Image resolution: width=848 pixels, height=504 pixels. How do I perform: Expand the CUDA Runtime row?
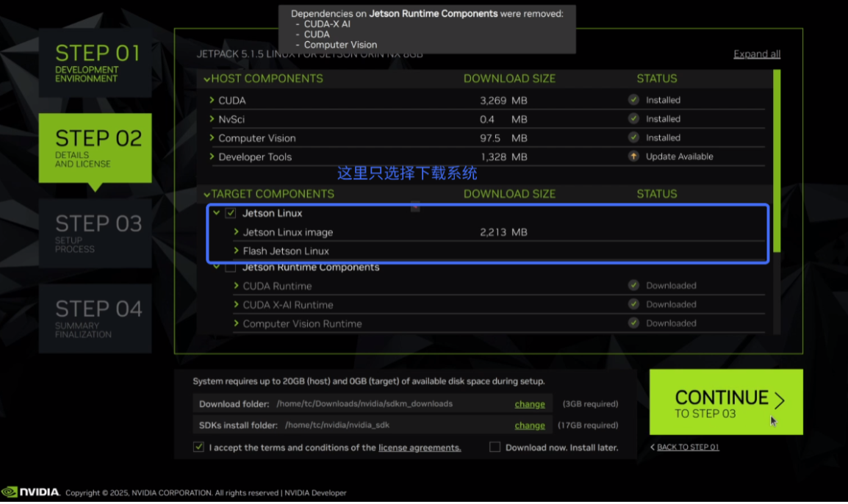coord(237,285)
